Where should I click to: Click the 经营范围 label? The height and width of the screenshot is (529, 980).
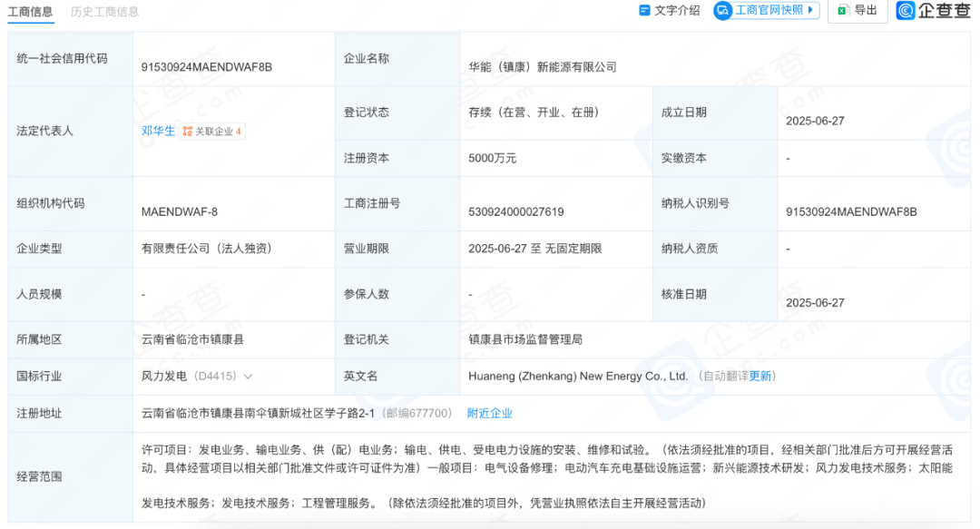[x=39, y=476]
